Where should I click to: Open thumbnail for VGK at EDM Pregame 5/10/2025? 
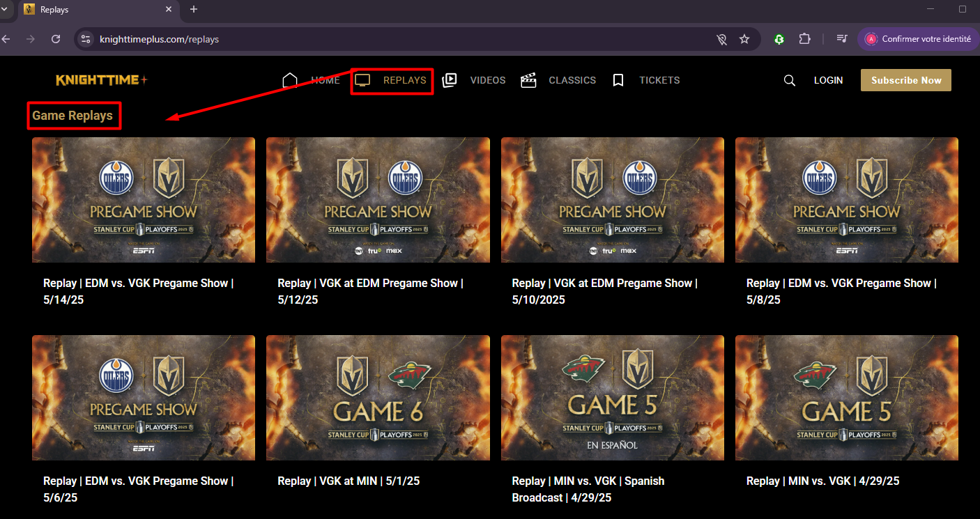[613, 200]
